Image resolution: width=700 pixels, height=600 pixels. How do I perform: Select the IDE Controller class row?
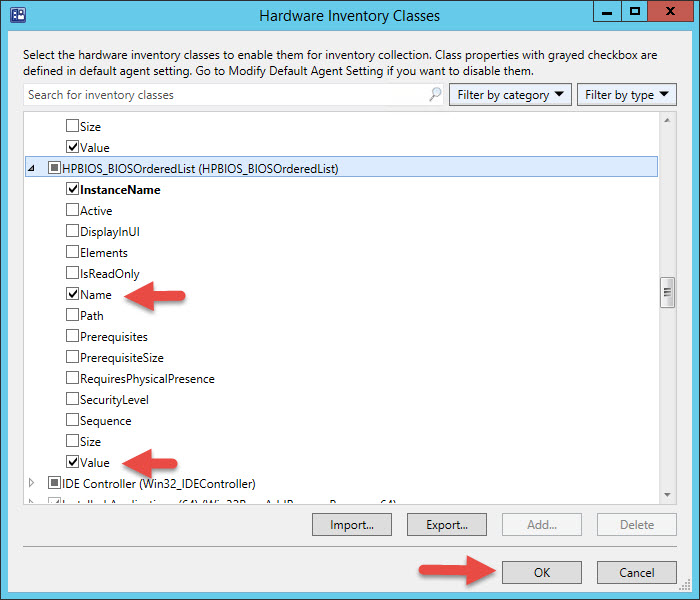158,484
